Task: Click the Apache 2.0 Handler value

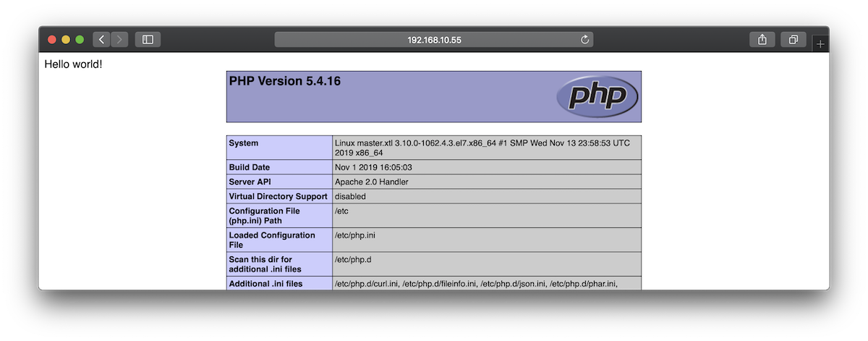Action: (372, 182)
